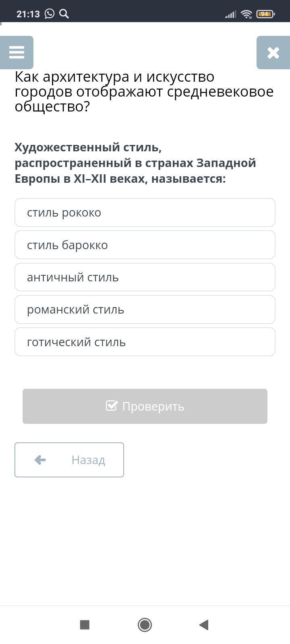Pick 'готический стиль' answer

click(x=145, y=342)
